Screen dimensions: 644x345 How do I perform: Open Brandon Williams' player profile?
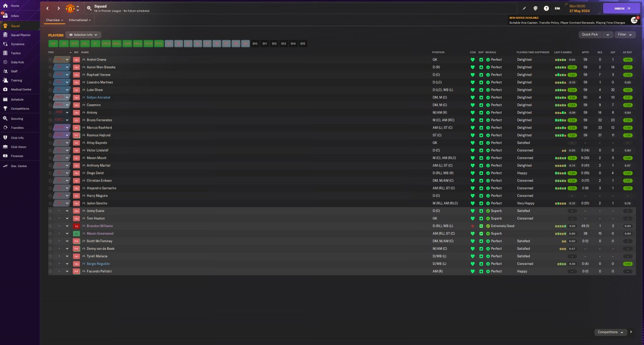point(100,226)
